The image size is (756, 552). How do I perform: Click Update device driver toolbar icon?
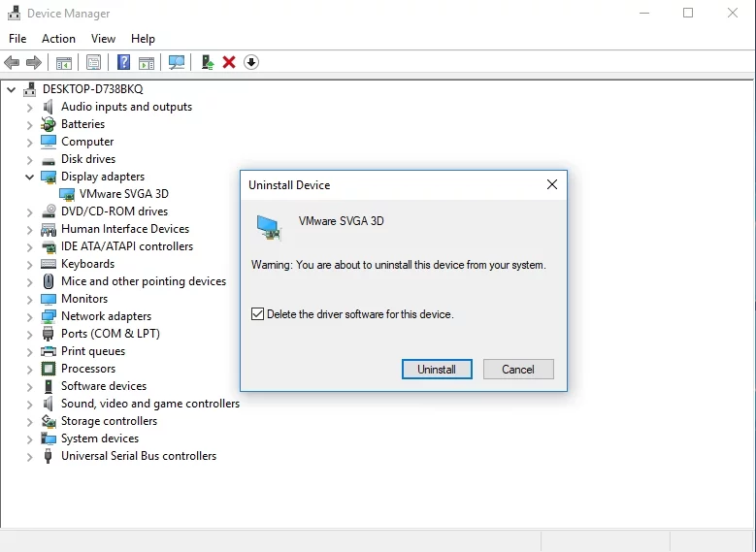pos(208,62)
